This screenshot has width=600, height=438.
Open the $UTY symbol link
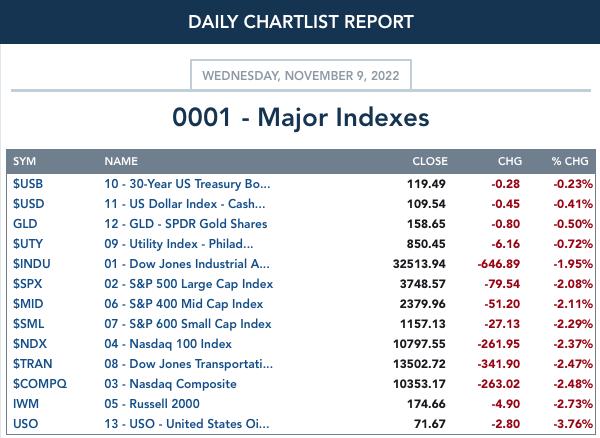point(28,244)
